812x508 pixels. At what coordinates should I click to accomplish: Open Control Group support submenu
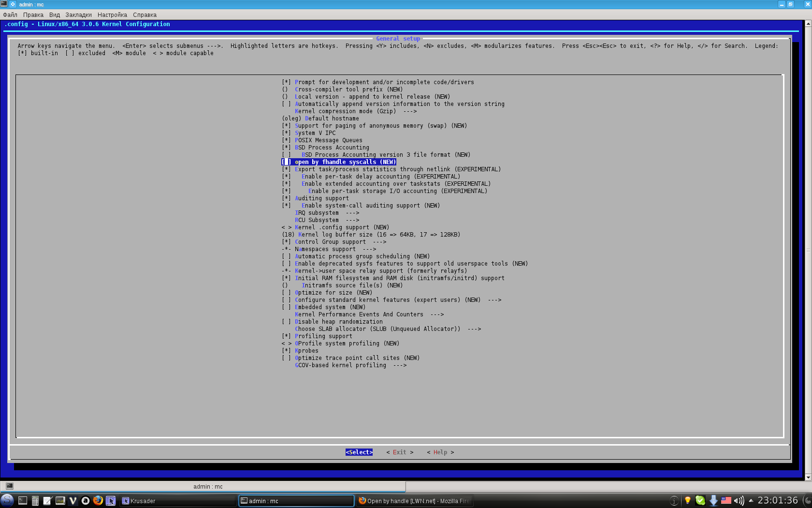334,242
